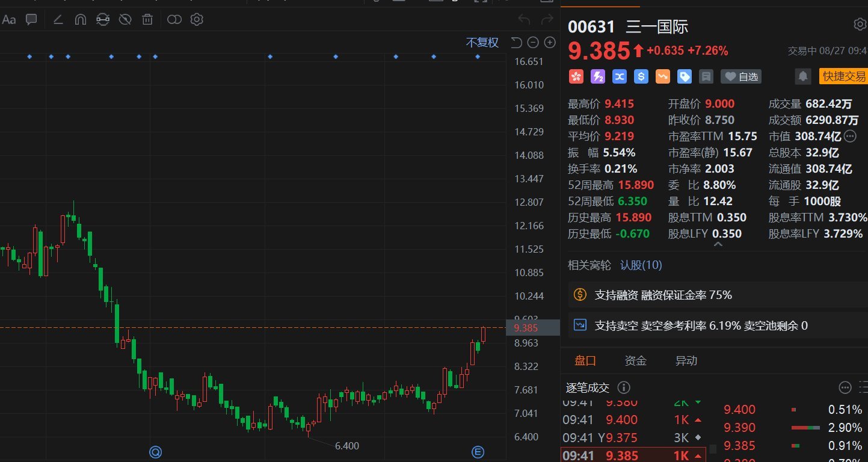Toggle 自选 watchlist heart button
Viewport: 868px width, 462px height.
[x=741, y=76]
